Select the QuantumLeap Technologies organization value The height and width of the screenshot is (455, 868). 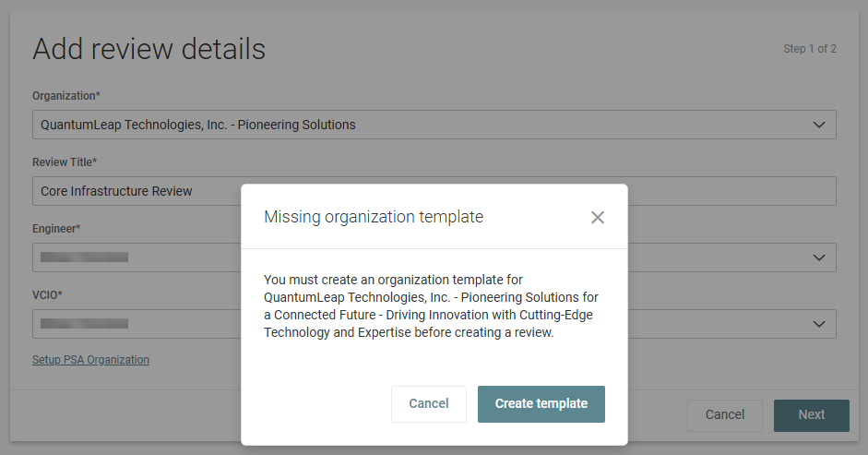click(198, 125)
